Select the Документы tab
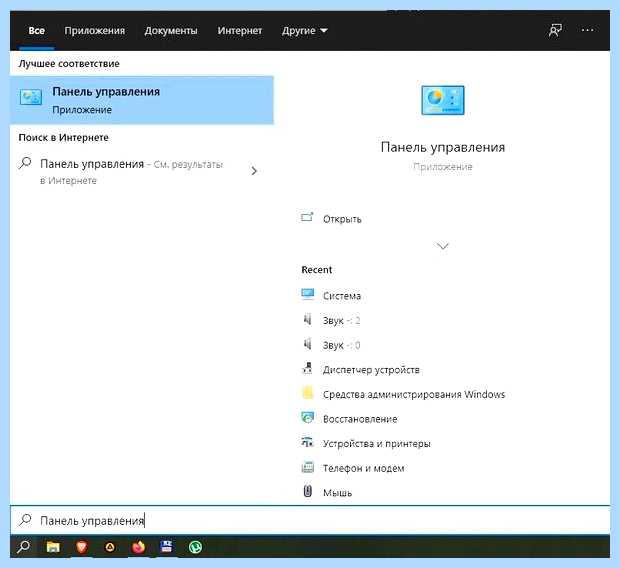 (x=171, y=30)
